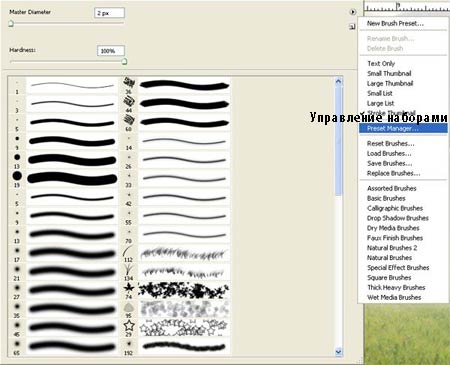
Task: Click the brush panel flyout menu arrow
Action: (x=353, y=12)
